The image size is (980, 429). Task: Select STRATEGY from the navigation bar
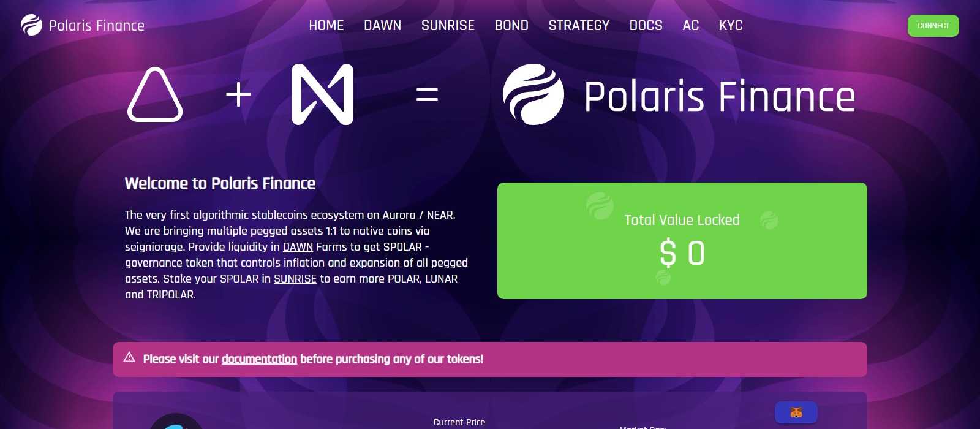579,26
